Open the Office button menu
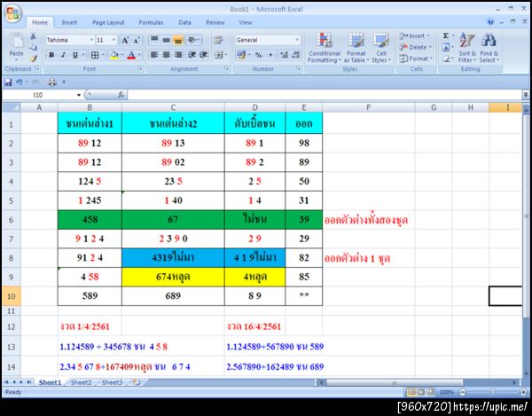This screenshot has height=416, width=532. coord(13,14)
